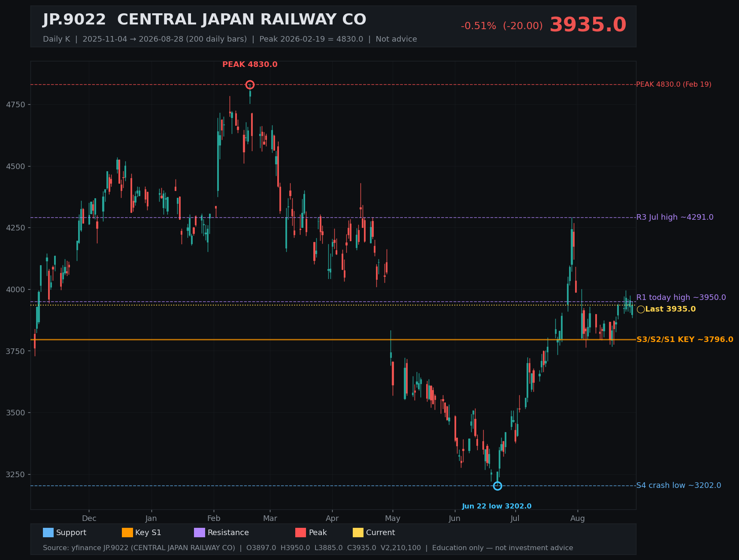Click the Apr label on the date axis
Image resolution: width=739 pixels, height=560 pixels.
tap(332, 518)
